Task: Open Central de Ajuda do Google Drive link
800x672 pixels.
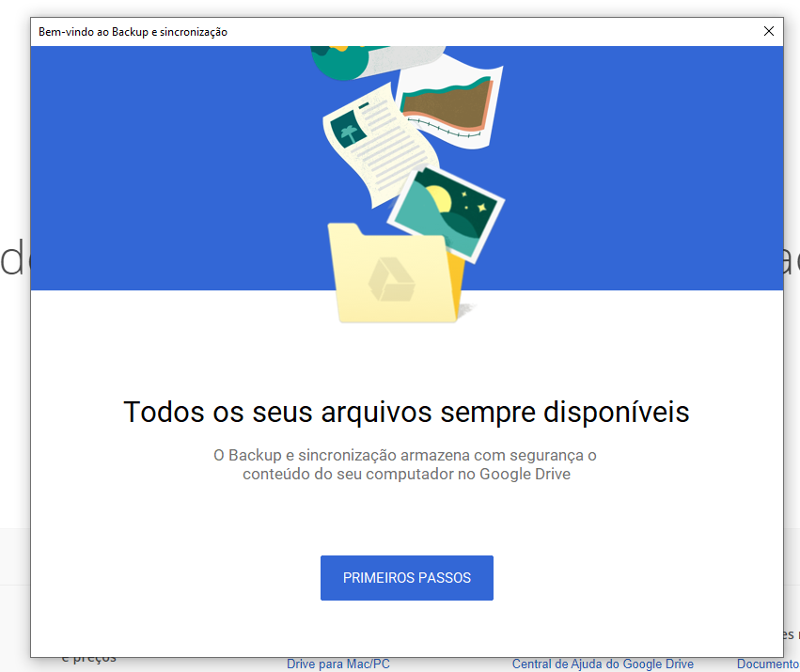Action: click(x=603, y=664)
